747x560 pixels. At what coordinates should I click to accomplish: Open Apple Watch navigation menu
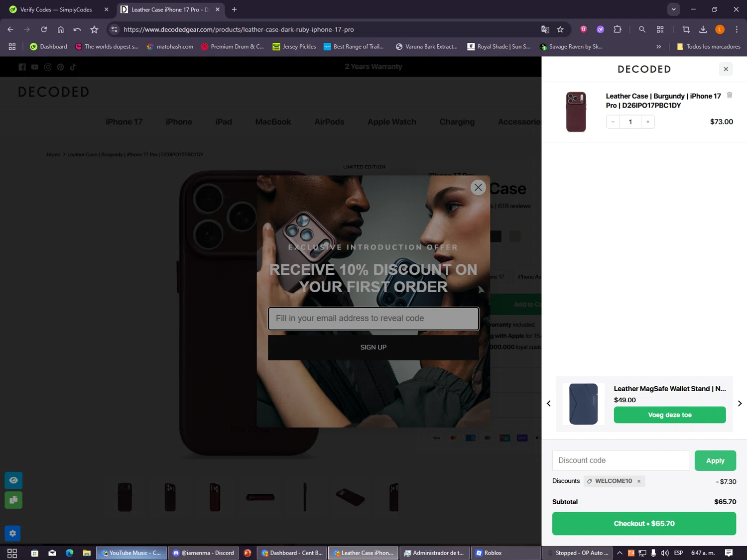pos(392,122)
